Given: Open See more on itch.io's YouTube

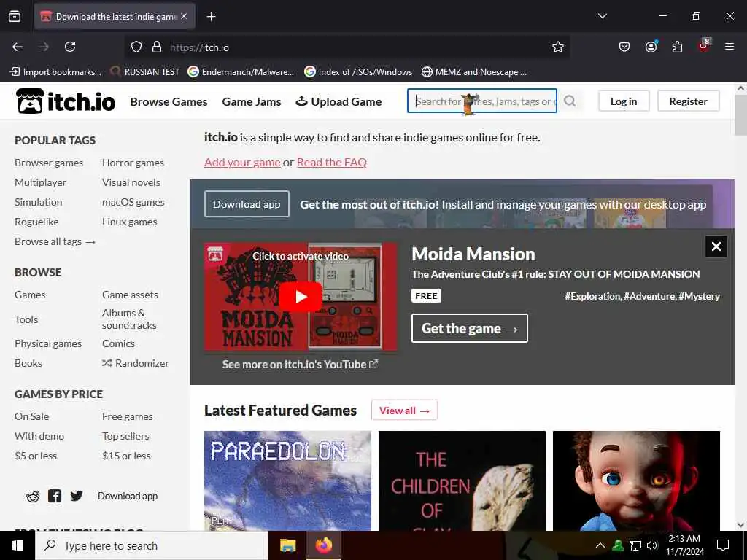Looking at the screenshot, I should (300, 365).
